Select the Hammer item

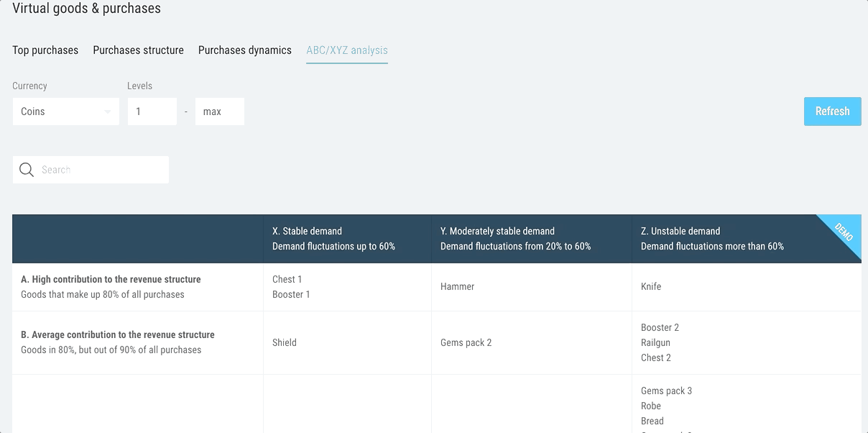pyautogui.click(x=458, y=286)
